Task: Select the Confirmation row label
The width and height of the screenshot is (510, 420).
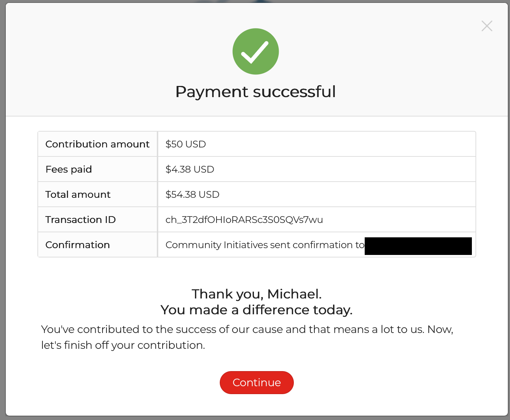Action: (77, 245)
